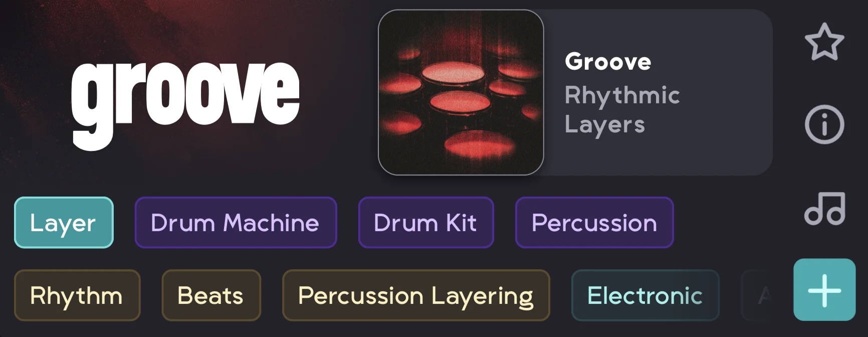Choose the Percussion category tag
868x337 pixels.
point(594,223)
